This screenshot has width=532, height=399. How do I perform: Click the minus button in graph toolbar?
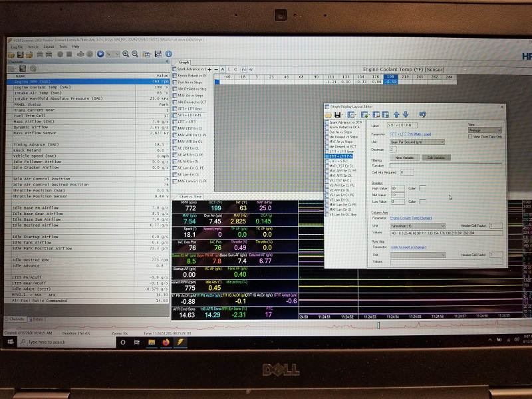216,70
